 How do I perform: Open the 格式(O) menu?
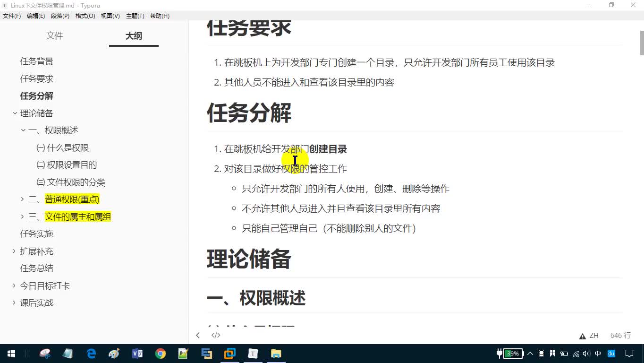click(85, 16)
